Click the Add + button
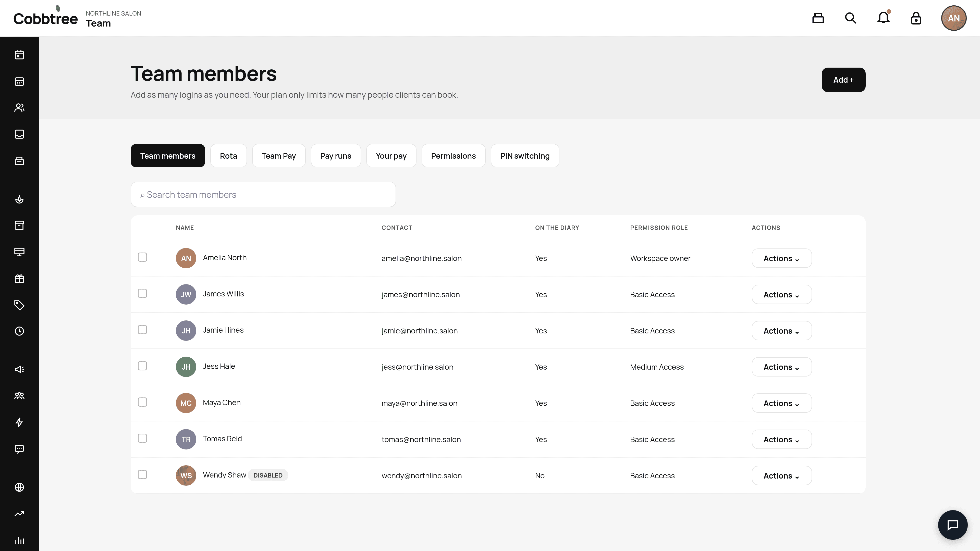 [843, 80]
